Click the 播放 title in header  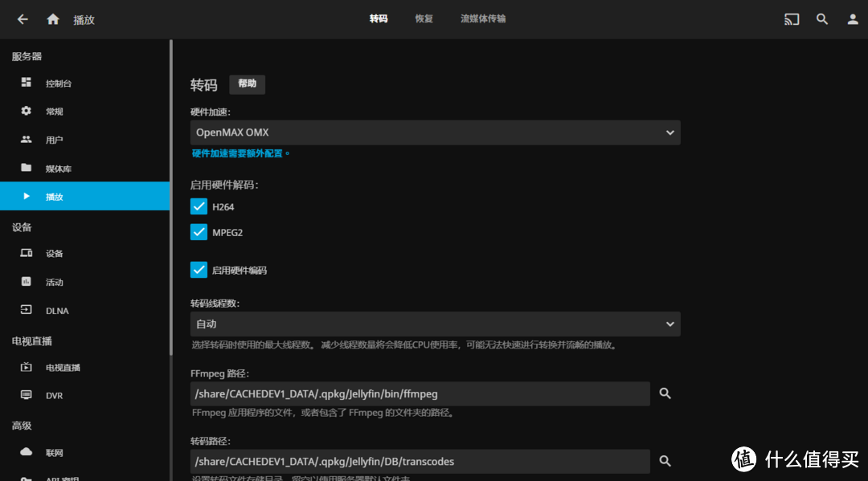(x=84, y=20)
